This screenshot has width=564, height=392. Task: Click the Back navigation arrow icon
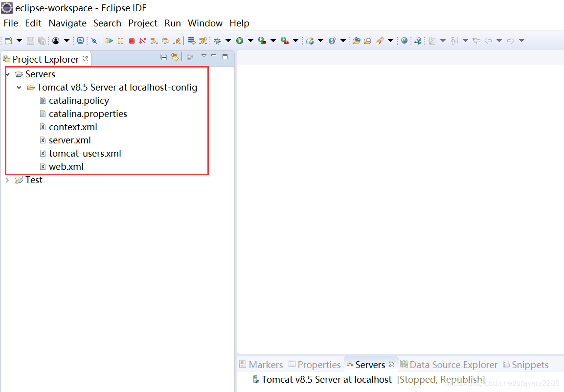488,41
